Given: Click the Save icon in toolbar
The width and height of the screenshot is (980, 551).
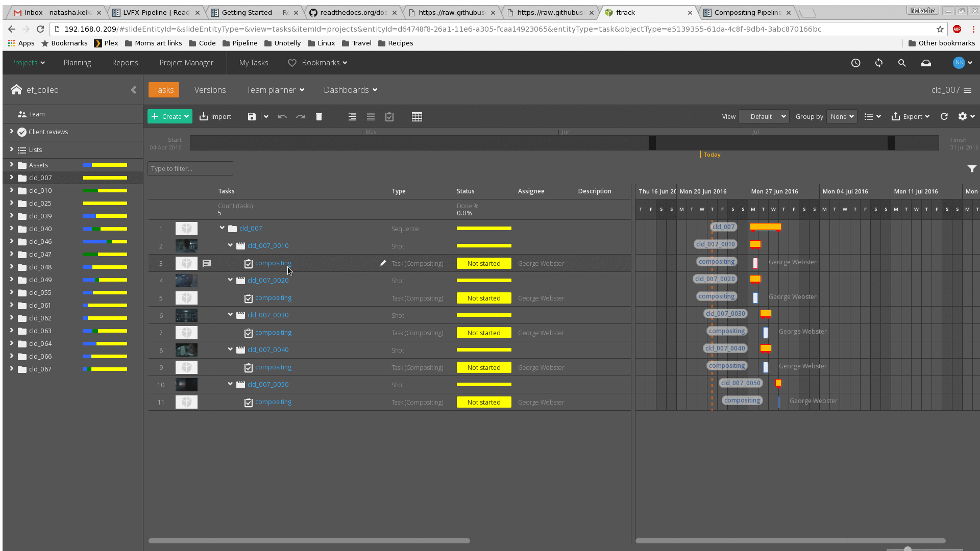Looking at the screenshot, I should [252, 117].
